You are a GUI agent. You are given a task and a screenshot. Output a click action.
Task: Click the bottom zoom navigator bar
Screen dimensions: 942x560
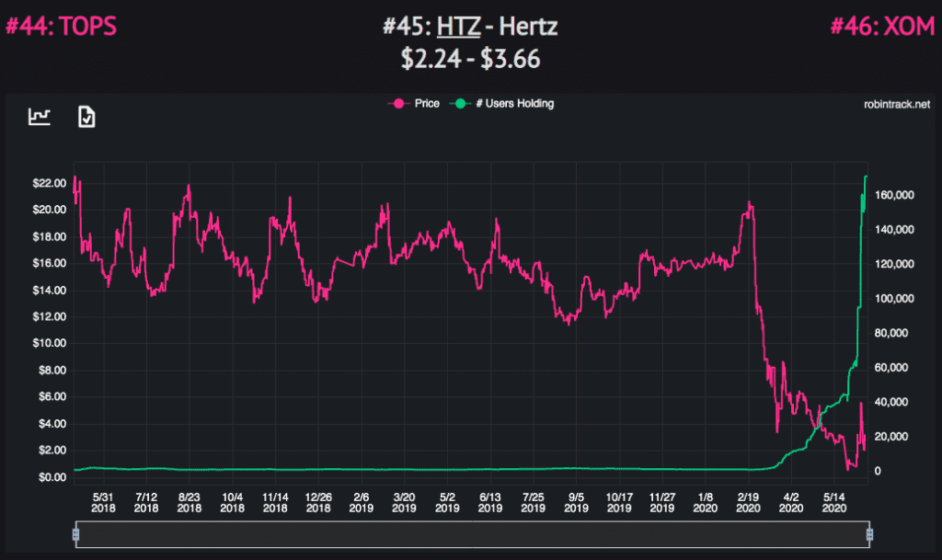471,531
